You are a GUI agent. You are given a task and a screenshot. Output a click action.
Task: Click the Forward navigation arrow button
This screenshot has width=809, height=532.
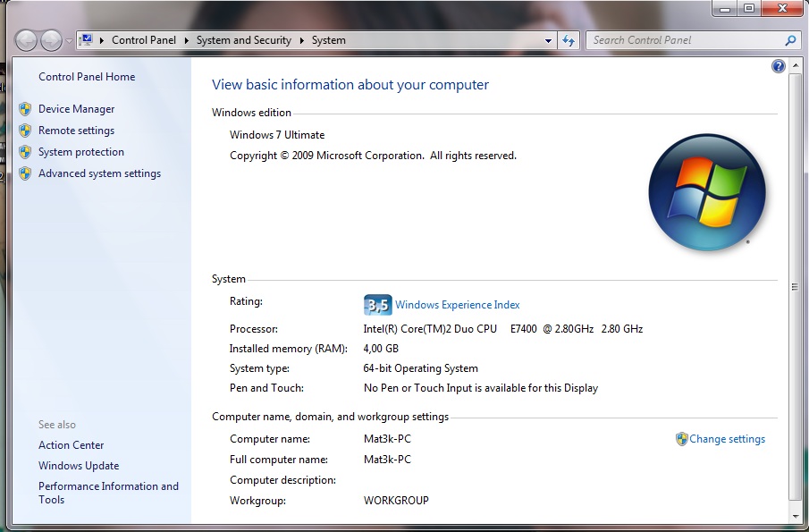51,40
